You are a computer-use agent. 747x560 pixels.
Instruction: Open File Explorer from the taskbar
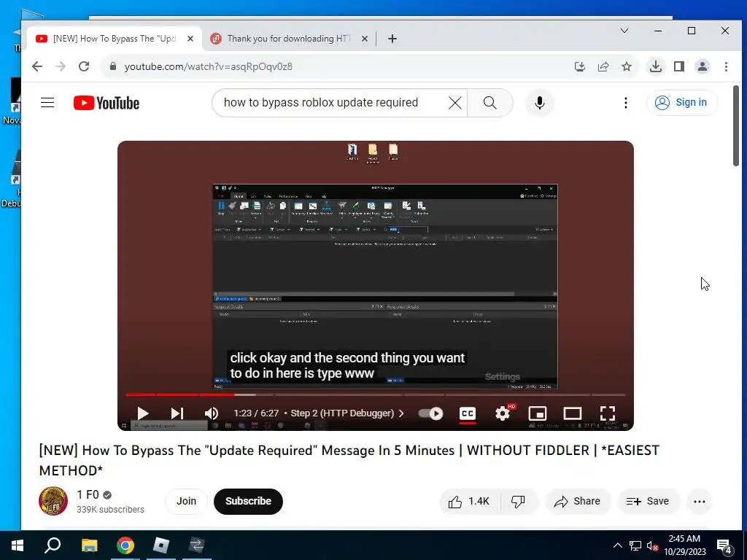tap(89, 545)
